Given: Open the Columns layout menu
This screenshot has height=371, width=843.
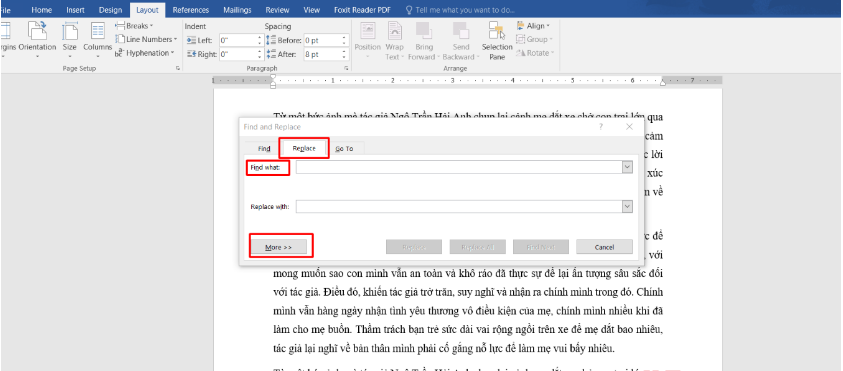Looking at the screenshot, I should point(97,38).
